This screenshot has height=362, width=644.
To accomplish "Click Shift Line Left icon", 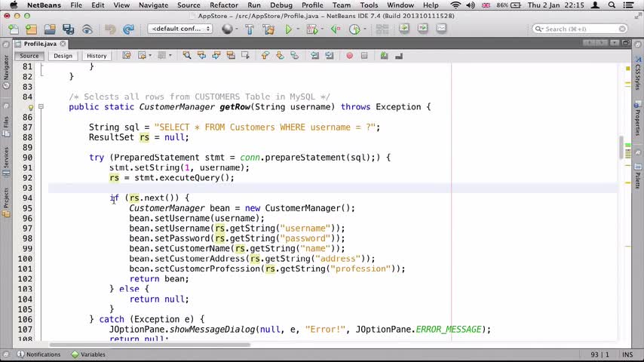I will (314, 56).
